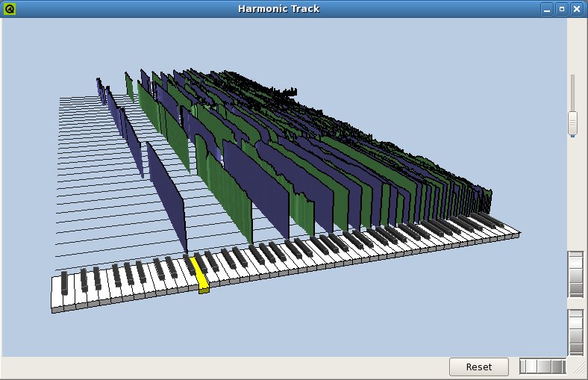This screenshot has width=588, height=380.
Task: Click the horizontal thumbwheel beside Reset
Action: click(x=542, y=367)
